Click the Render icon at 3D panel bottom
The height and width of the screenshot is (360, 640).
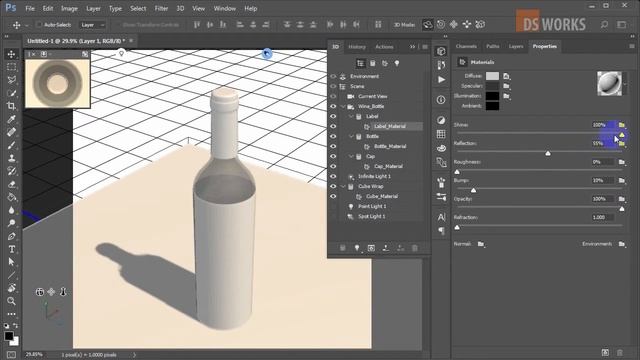371,248
